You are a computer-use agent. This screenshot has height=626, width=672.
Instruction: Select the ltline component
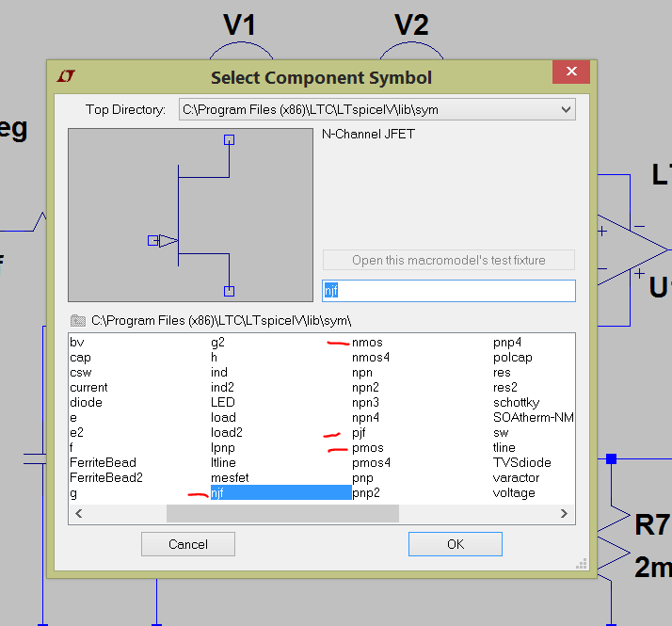coord(223,462)
